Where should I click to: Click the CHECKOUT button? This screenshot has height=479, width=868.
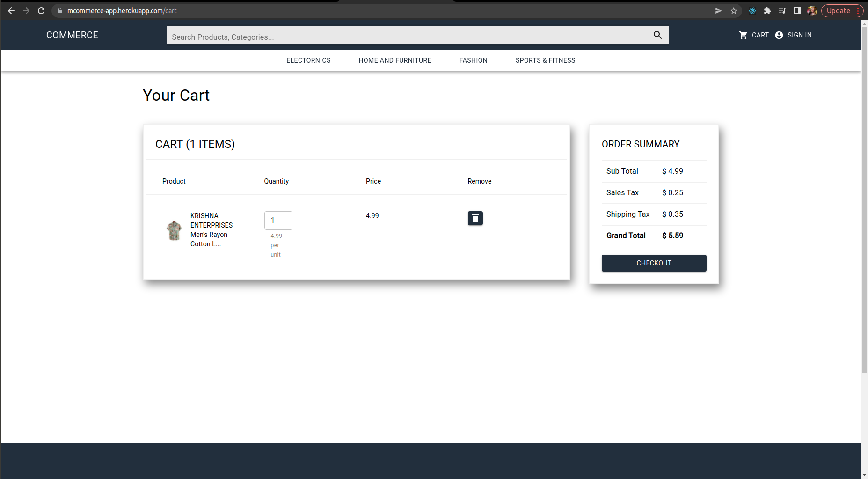[x=654, y=263]
